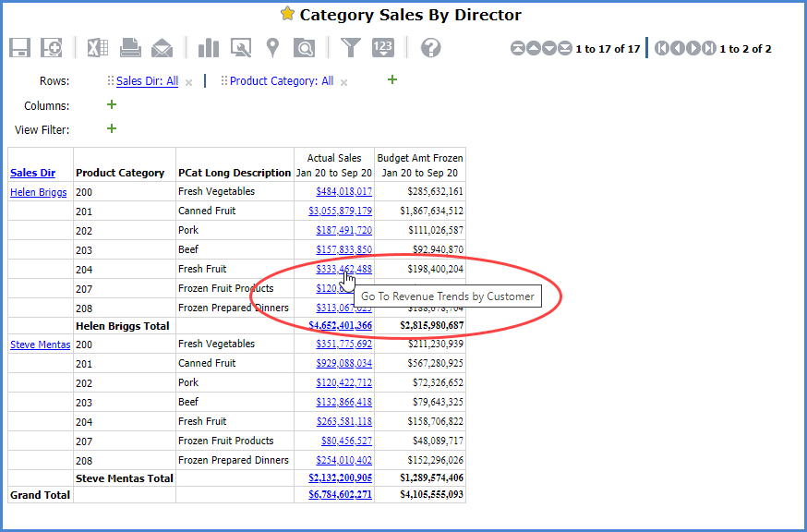The height and width of the screenshot is (532, 807).
Task: Open the Product Category: All selector
Action: pyautogui.click(x=281, y=81)
